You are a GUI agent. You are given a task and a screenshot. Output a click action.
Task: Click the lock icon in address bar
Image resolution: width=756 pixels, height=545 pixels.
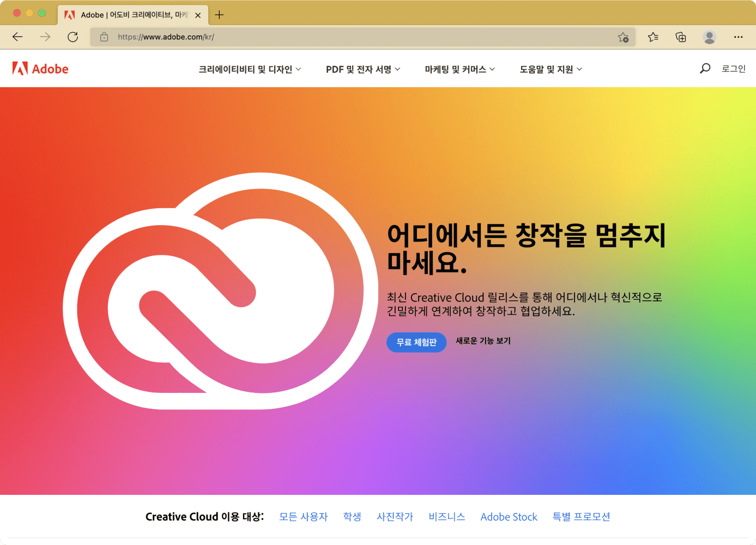click(104, 37)
